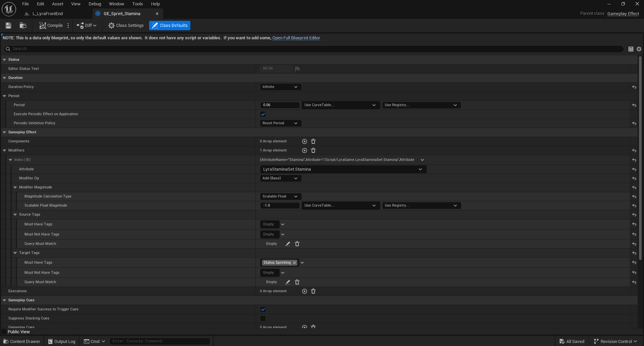Open the Asset menu
The width and height of the screenshot is (644, 346).
click(57, 4)
